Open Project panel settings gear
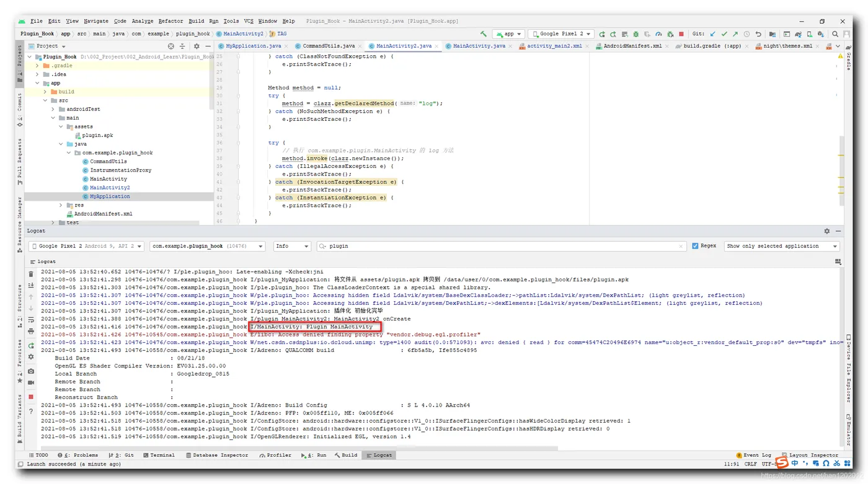The height and width of the screenshot is (484, 868). 197,46
